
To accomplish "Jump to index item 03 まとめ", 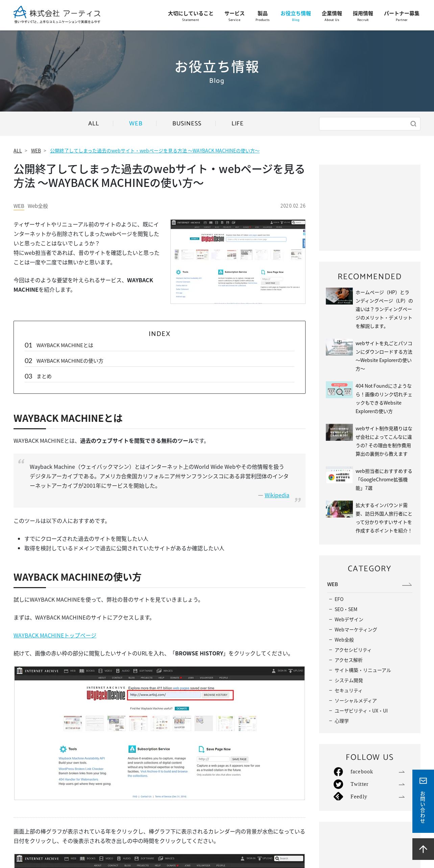I will [x=160, y=376].
